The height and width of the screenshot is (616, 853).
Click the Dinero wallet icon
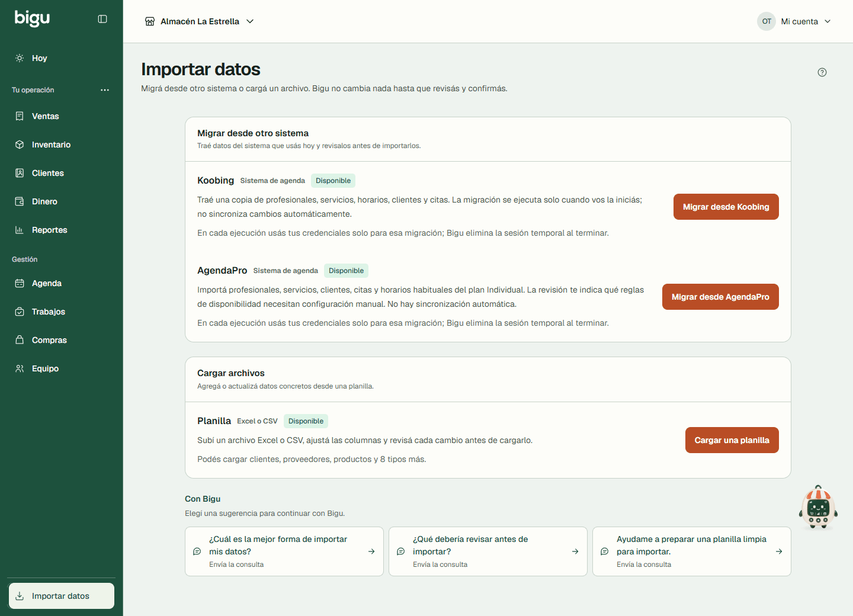(20, 201)
